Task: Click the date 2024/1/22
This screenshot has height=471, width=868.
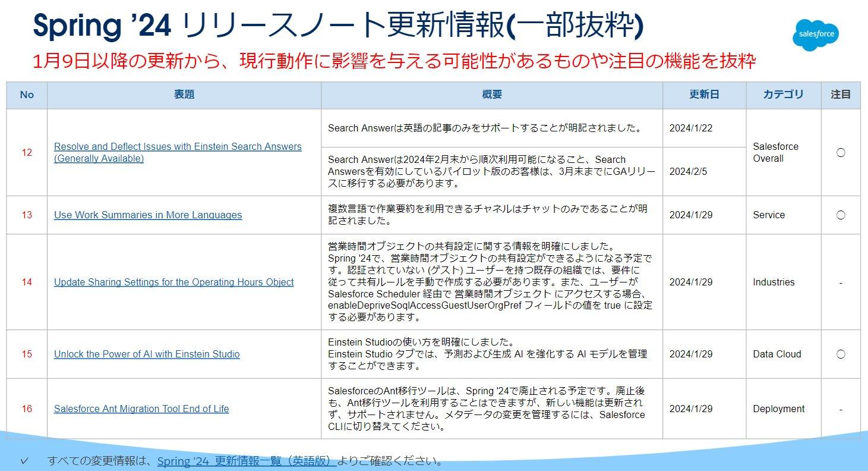Action: pos(691,128)
